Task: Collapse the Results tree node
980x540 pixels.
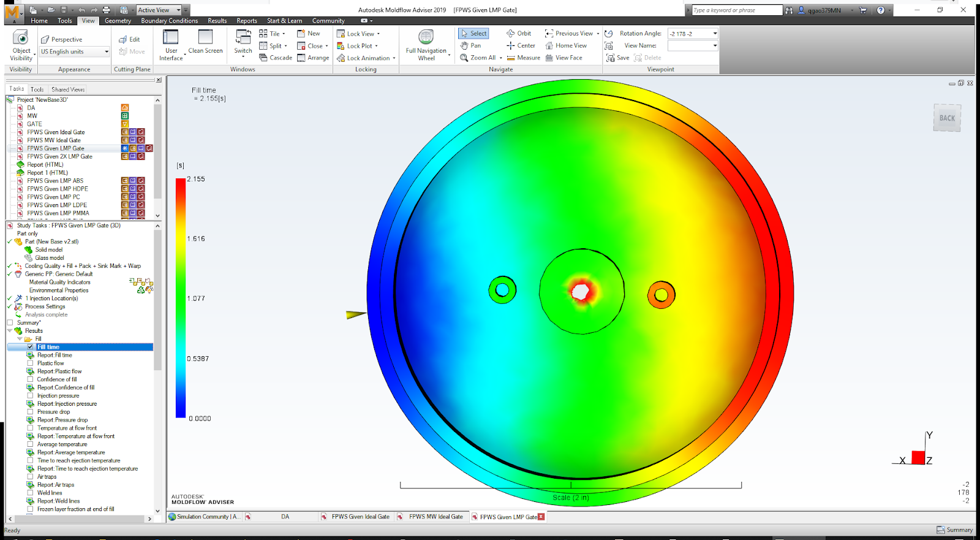Action: click(10, 331)
